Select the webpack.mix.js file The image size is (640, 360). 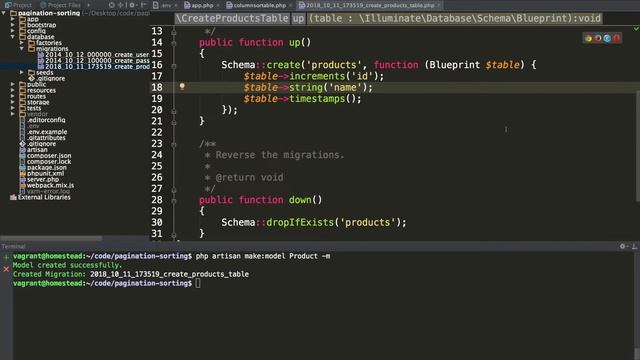click(x=47, y=185)
